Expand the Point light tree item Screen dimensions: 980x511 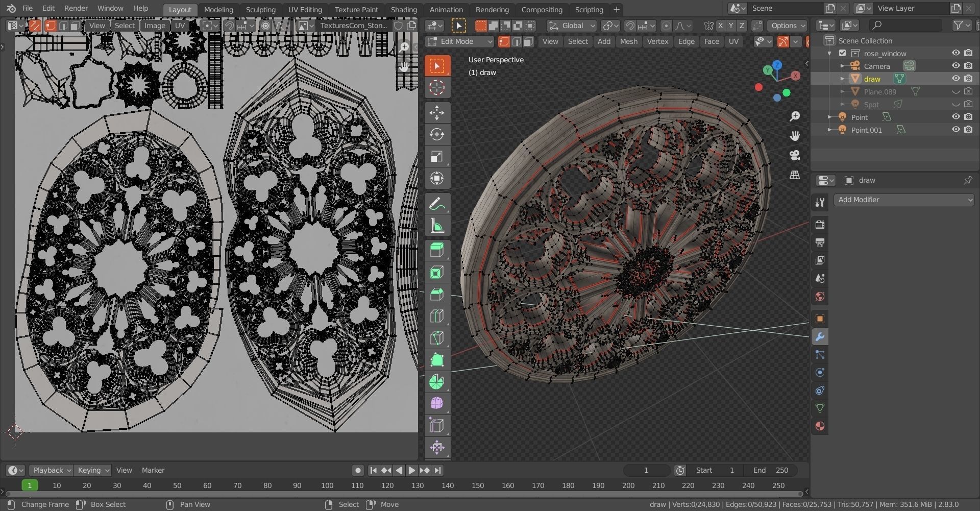coord(830,117)
